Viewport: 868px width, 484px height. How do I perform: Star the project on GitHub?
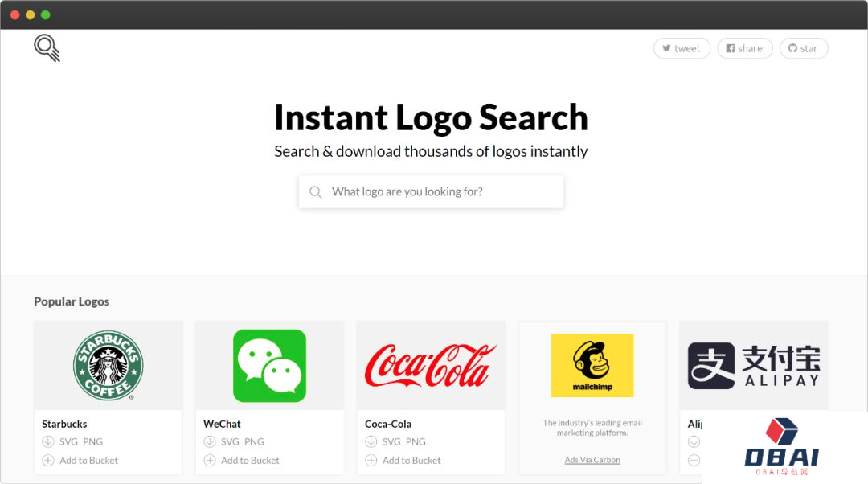(x=804, y=48)
